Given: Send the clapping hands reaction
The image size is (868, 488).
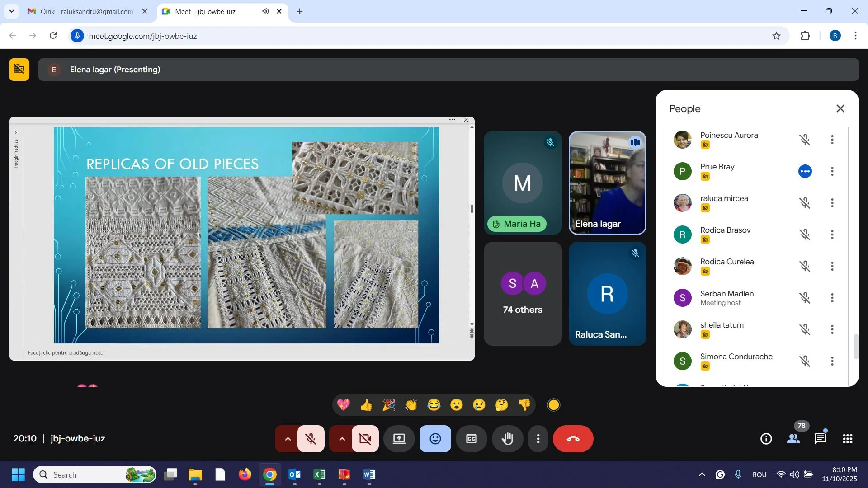Looking at the screenshot, I should 411,405.
